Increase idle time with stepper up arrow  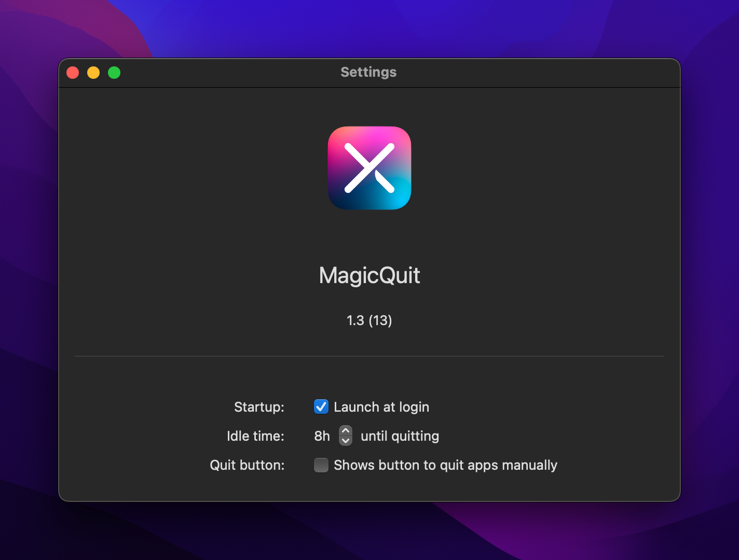pyautogui.click(x=346, y=431)
